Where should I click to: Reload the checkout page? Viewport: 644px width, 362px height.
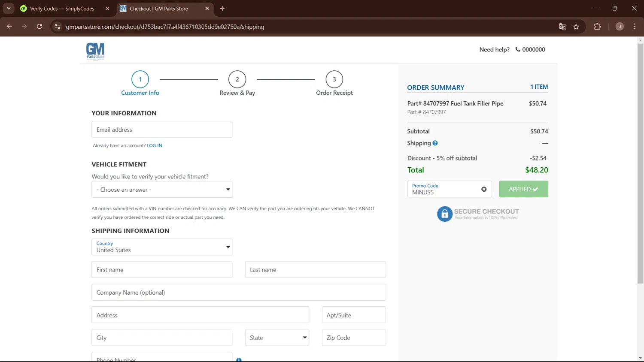[39, 27]
